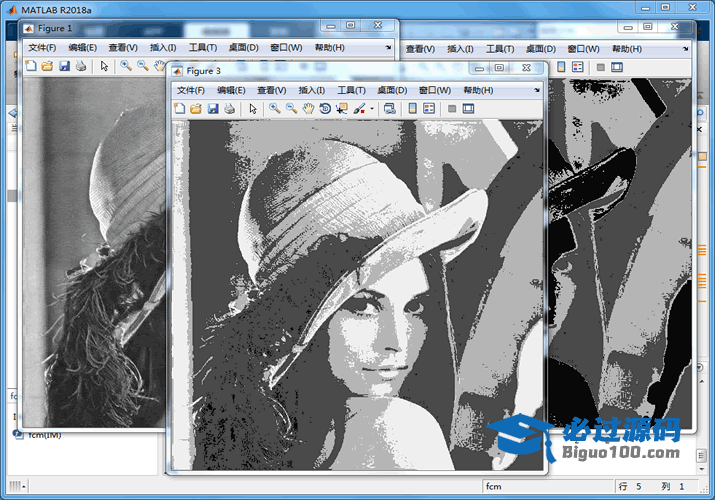Open 工具(T) menu in Figure 3
This screenshot has width=715, height=500.
tap(351, 90)
